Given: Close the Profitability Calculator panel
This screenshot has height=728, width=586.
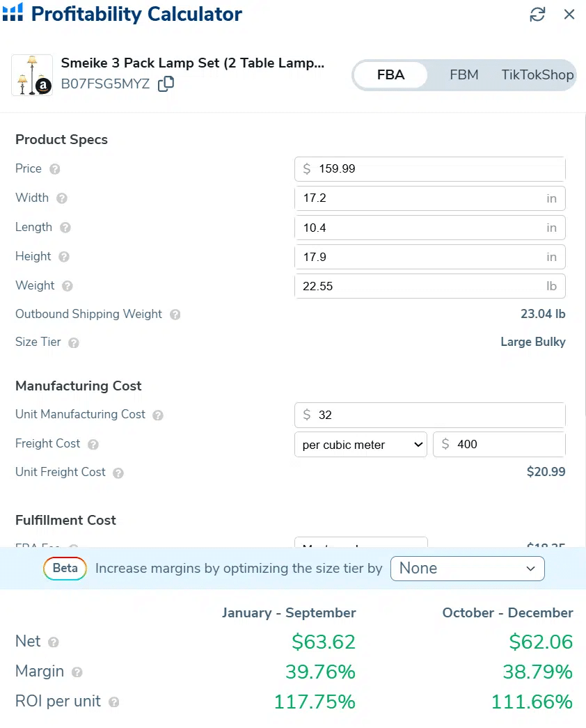Looking at the screenshot, I should (x=569, y=15).
